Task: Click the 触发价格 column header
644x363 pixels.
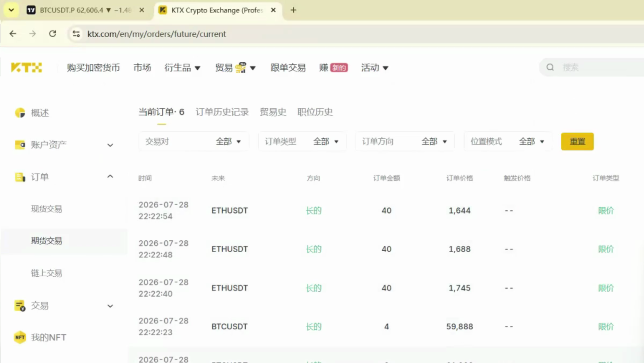Action: [x=517, y=178]
